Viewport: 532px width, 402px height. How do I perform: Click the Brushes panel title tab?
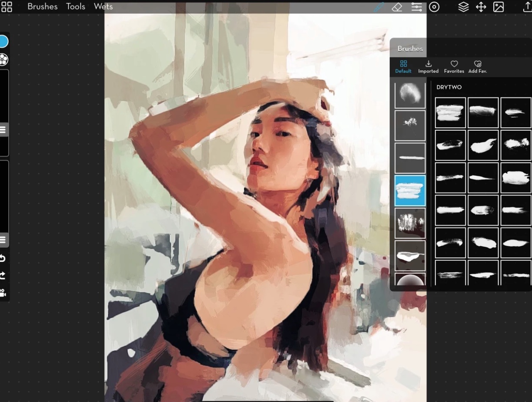pos(410,49)
